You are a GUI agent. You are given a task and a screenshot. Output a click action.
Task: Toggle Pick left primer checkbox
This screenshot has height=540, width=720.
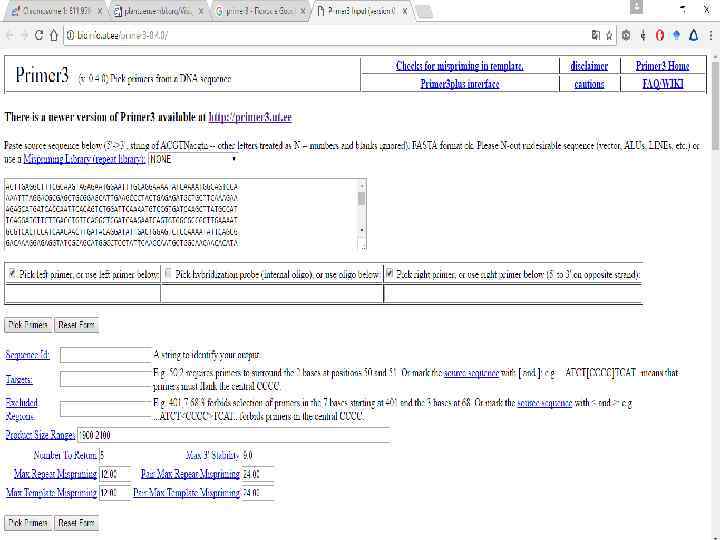[x=12, y=274]
